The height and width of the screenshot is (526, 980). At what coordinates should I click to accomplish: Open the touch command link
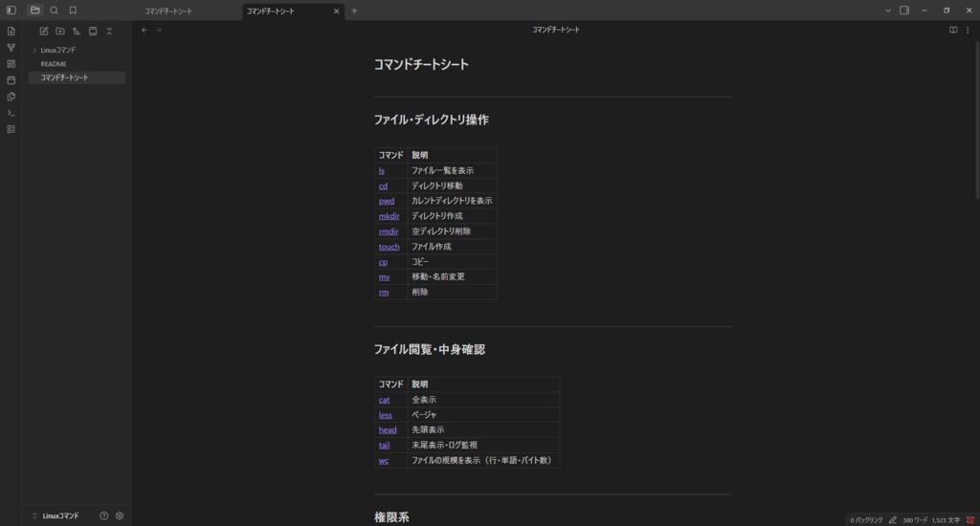coord(389,247)
